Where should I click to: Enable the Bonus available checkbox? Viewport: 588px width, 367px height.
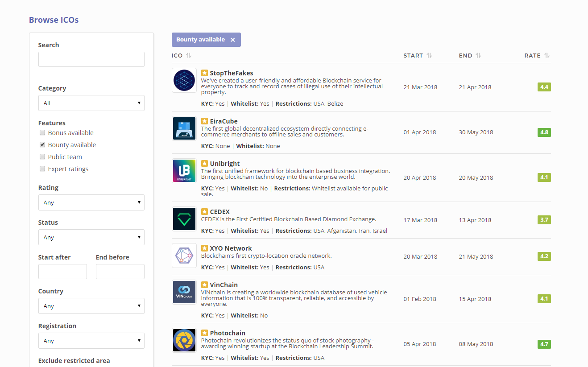pyautogui.click(x=42, y=132)
